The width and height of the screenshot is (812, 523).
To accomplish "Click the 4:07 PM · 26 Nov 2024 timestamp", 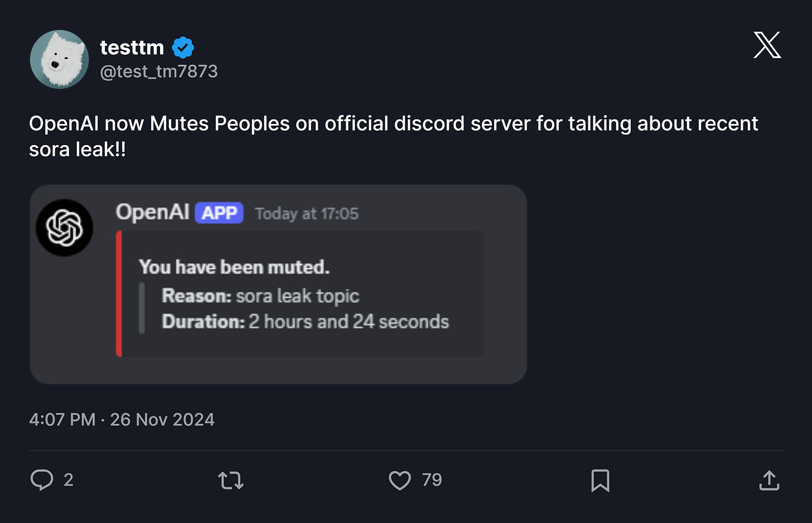I will 122,419.
